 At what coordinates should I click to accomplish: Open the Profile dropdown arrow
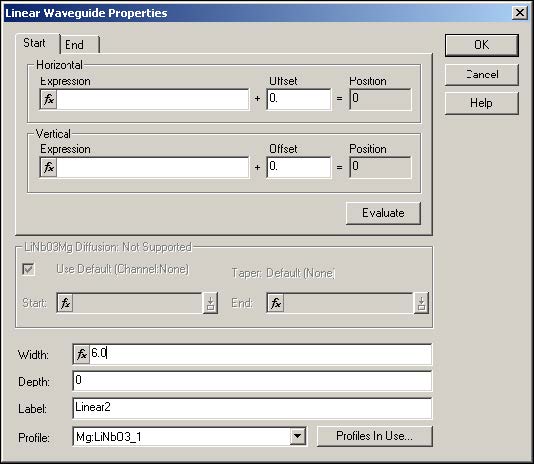tap(297, 436)
